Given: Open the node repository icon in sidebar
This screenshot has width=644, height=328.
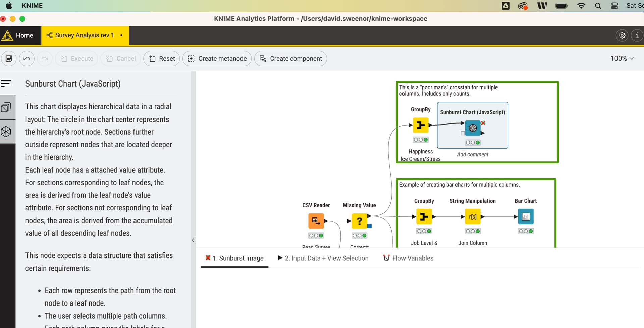Looking at the screenshot, I should [6, 107].
